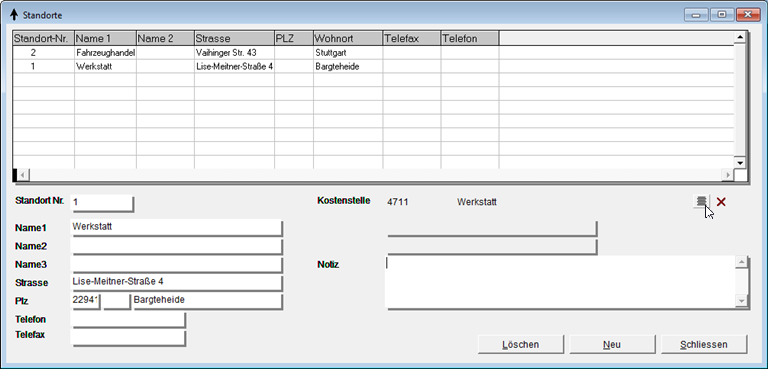Select the Lise-Meitner-Straße 4 table cell
This screenshot has width=768, height=369.
coord(234,67)
